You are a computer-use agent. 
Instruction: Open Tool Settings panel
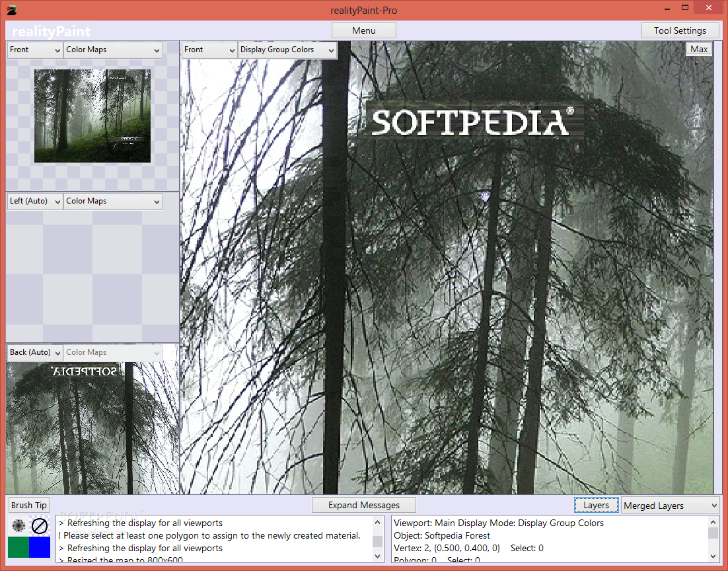point(680,30)
